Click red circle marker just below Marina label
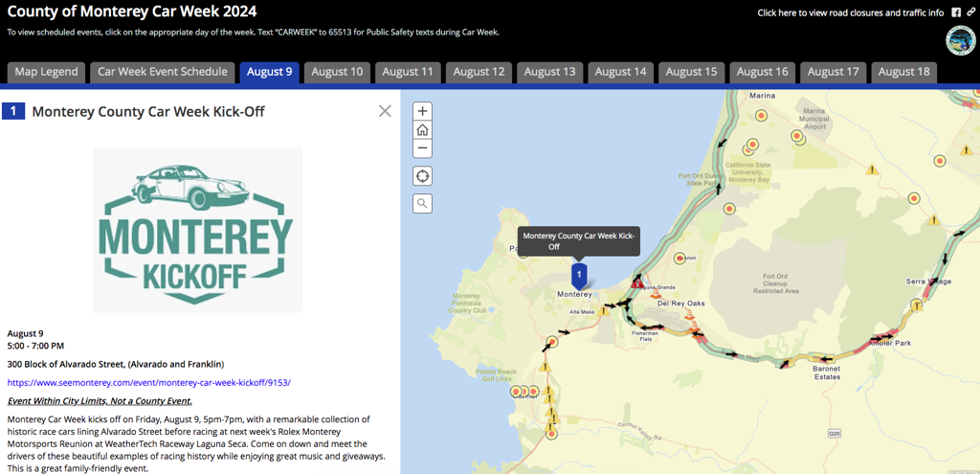 761,115
